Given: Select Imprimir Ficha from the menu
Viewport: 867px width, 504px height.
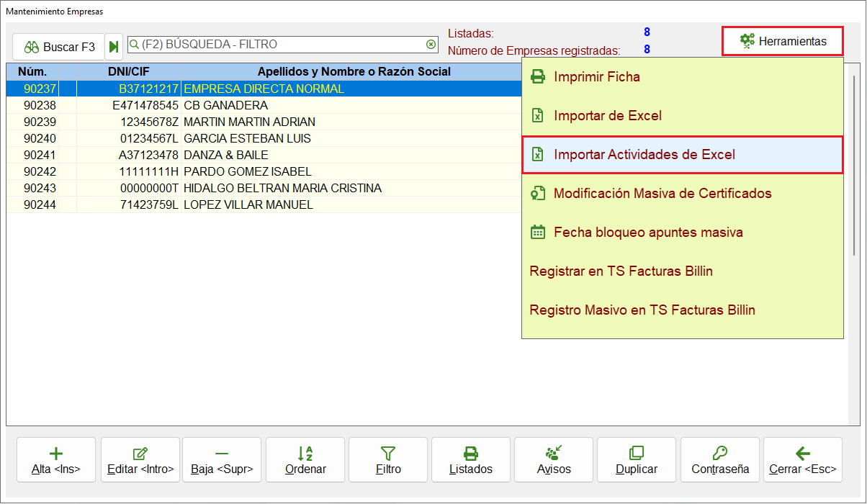Looking at the screenshot, I should (682, 77).
